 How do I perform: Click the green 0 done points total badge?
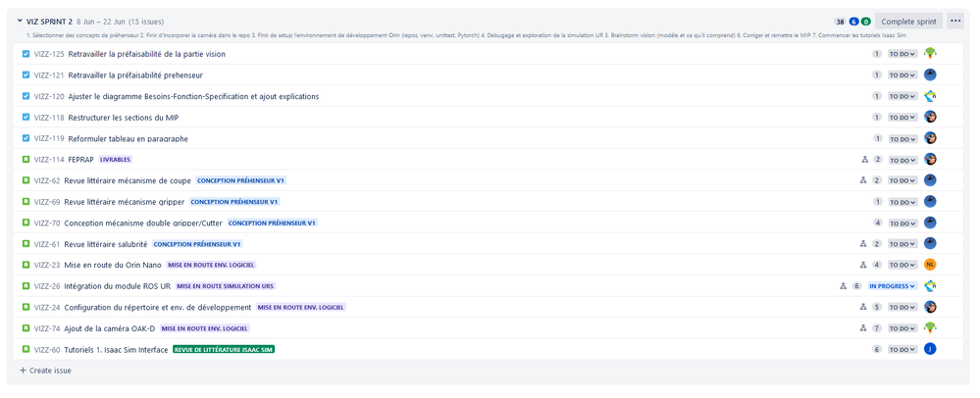[x=865, y=22]
